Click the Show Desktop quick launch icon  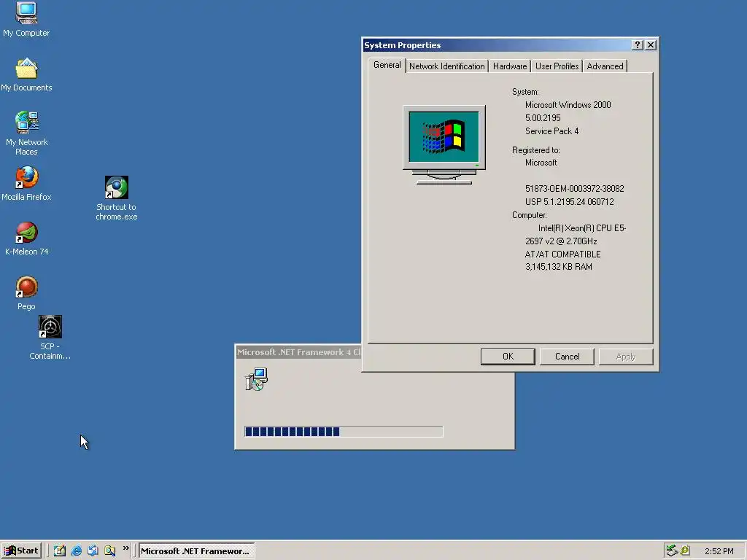pyautogui.click(x=60, y=551)
